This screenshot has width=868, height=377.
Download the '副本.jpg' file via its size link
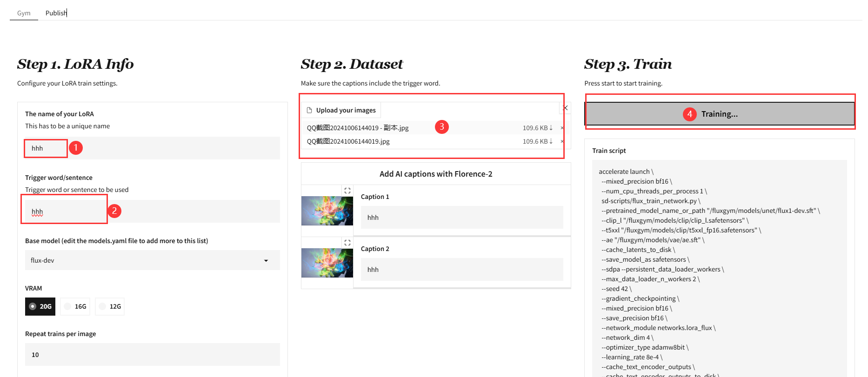point(537,128)
